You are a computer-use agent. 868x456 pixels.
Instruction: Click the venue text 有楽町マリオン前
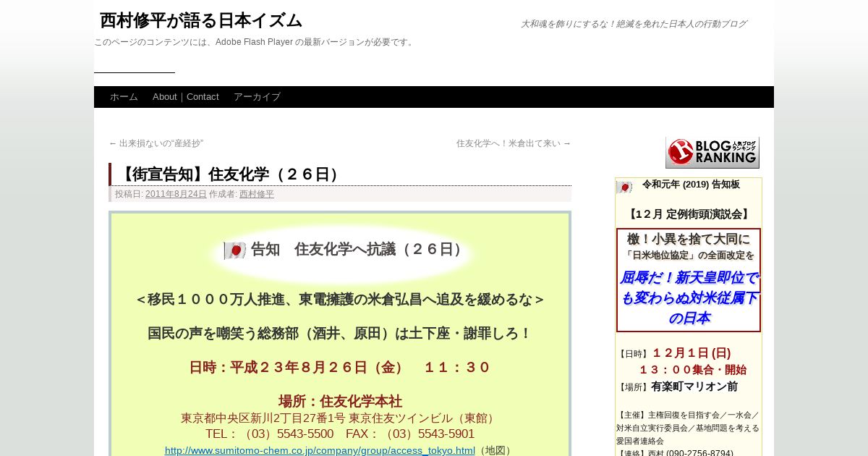tap(694, 387)
